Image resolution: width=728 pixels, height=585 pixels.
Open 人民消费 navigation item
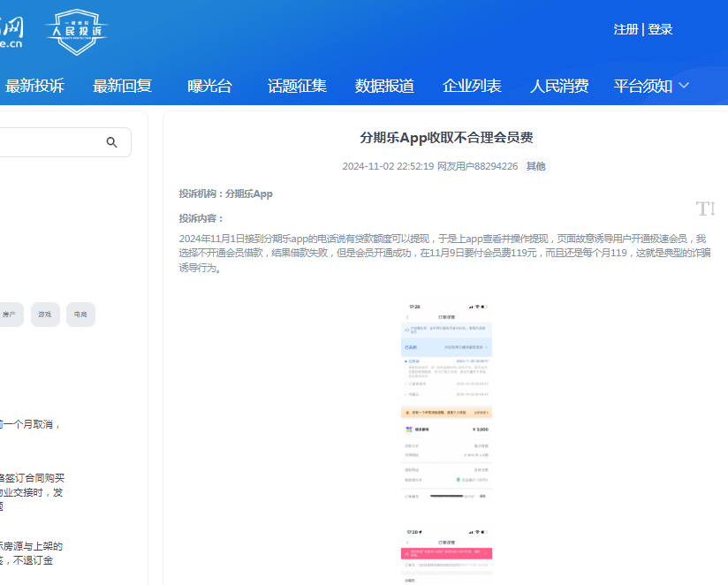coord(559,86)
